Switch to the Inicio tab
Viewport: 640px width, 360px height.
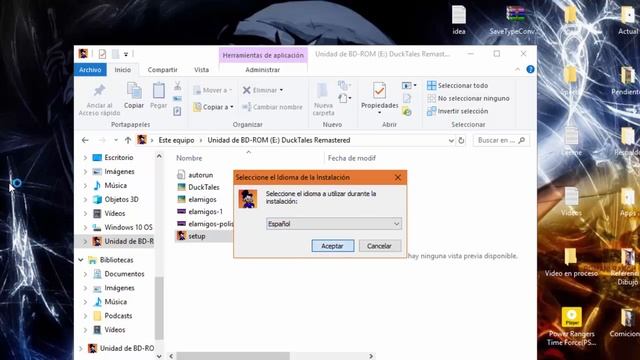(122, 70)
